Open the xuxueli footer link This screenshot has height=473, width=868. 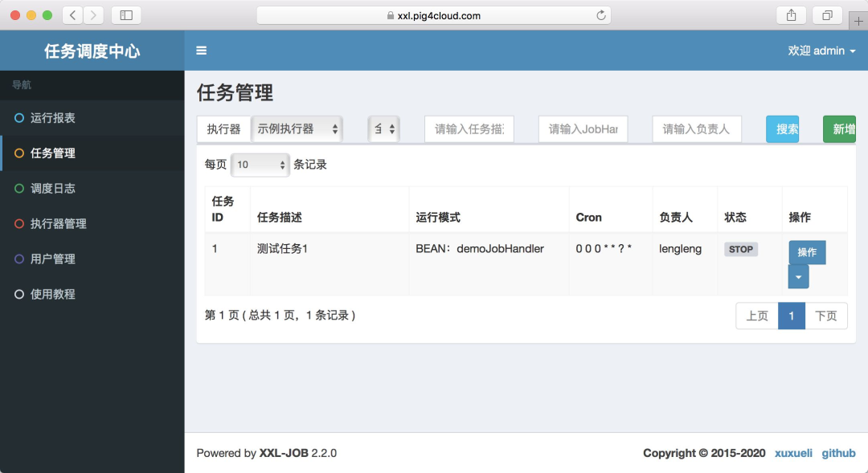point(793,452)
